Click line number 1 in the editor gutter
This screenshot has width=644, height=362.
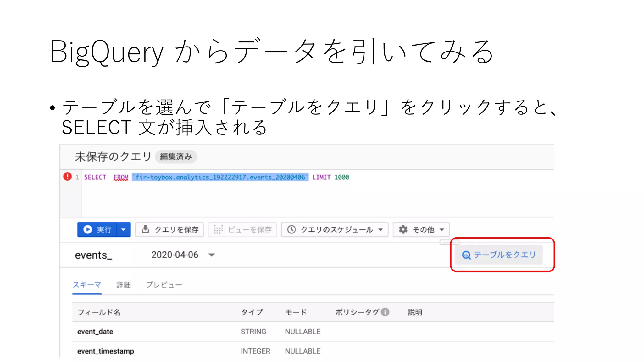77,177
